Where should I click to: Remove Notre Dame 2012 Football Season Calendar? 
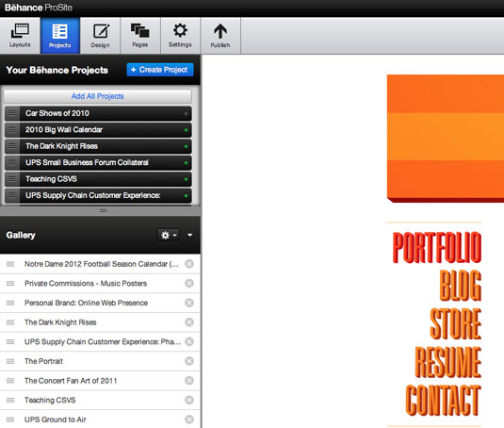[189, 264]
